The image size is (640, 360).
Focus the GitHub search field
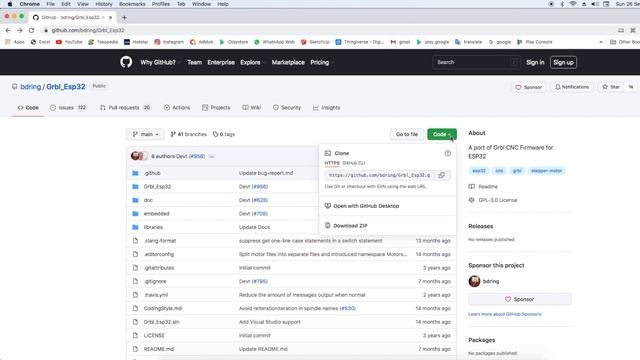pyautogui.click(x=476, y=62)
